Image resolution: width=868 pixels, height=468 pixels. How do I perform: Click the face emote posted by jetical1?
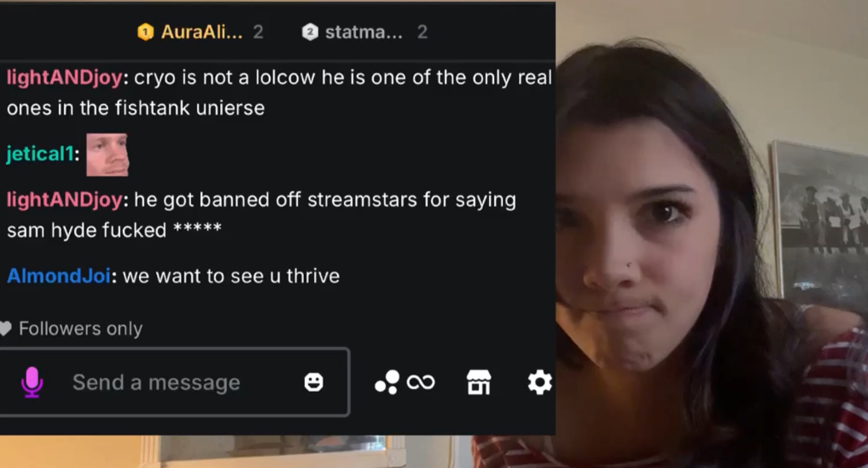pos(107,154)
